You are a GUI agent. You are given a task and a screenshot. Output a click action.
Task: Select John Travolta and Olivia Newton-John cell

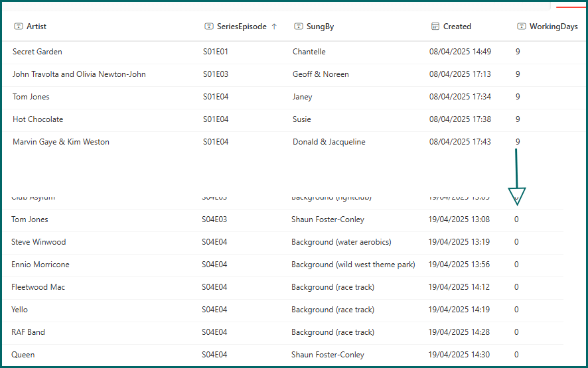79,74
